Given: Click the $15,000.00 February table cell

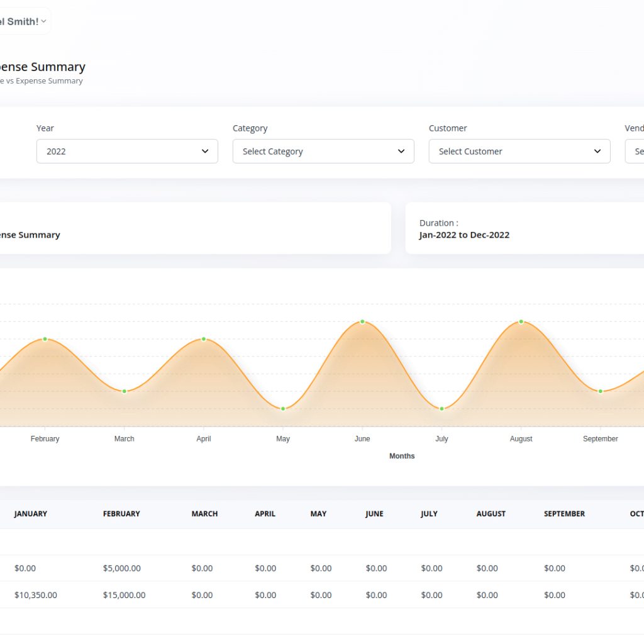Looking at the screenshot, I should click(x=124, y=595).
